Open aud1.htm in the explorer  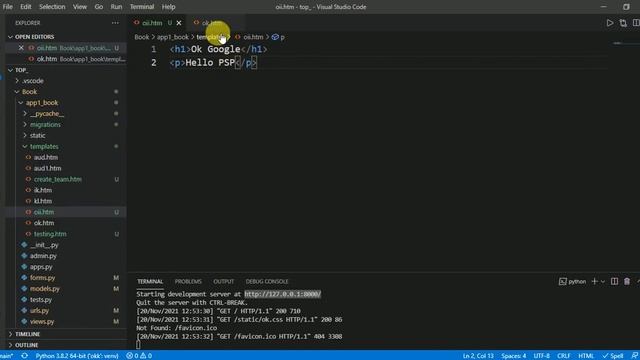coord(47,168)
